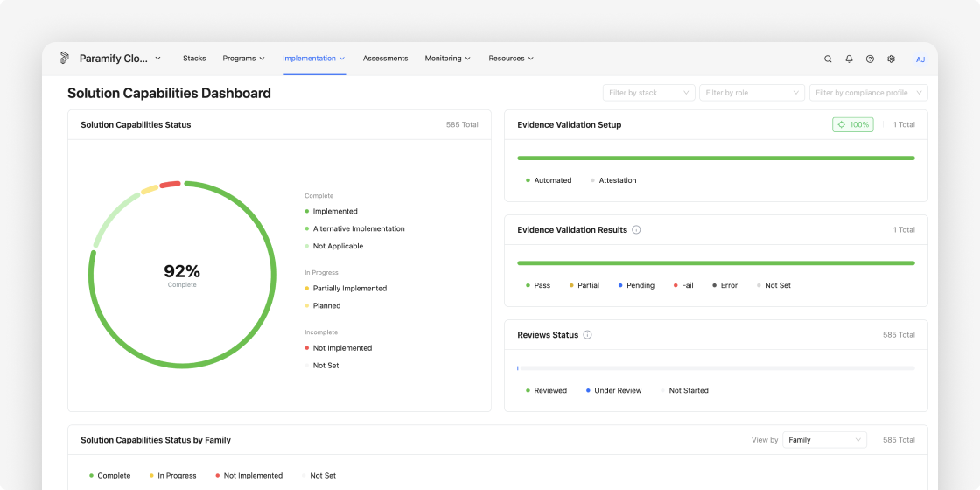Click info icon beside Reviews Status
The width and height of the screenshot is (980, 490).
pos(587,335)
